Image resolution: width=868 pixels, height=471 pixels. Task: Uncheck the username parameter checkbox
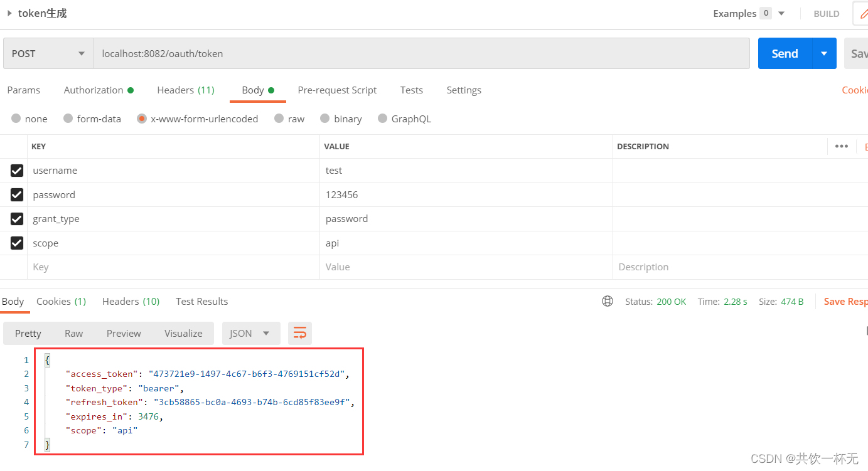pyautogui.click(x=17, y=171)
